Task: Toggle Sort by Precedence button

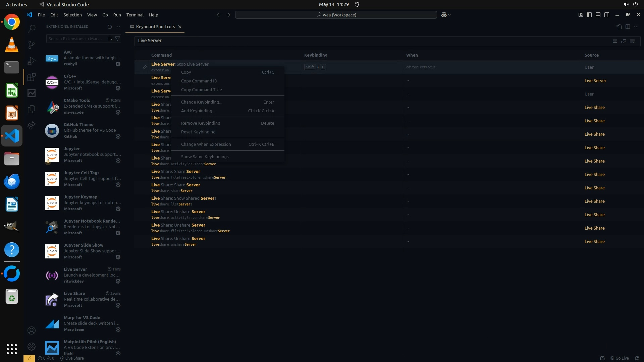Action: pyautogui.click(x=624, y=41)
